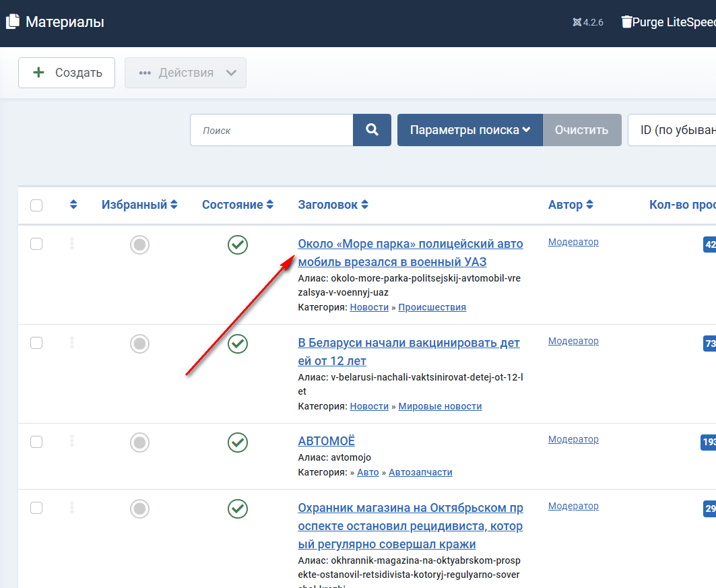
Task: Toggle featured star on the Охранник магазина article
Action: pos(139,509)
